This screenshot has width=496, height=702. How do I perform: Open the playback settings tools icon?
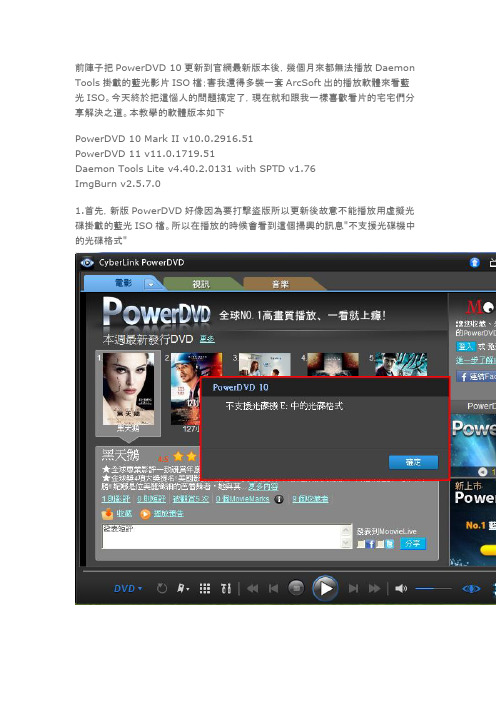point(226,589)
